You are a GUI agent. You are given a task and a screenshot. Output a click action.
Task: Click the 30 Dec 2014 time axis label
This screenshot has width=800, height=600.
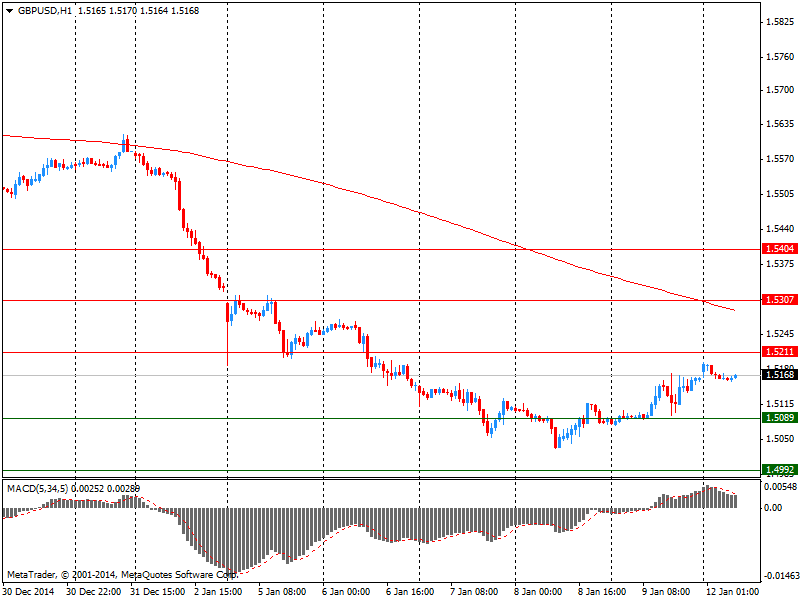tap(29, 591)
